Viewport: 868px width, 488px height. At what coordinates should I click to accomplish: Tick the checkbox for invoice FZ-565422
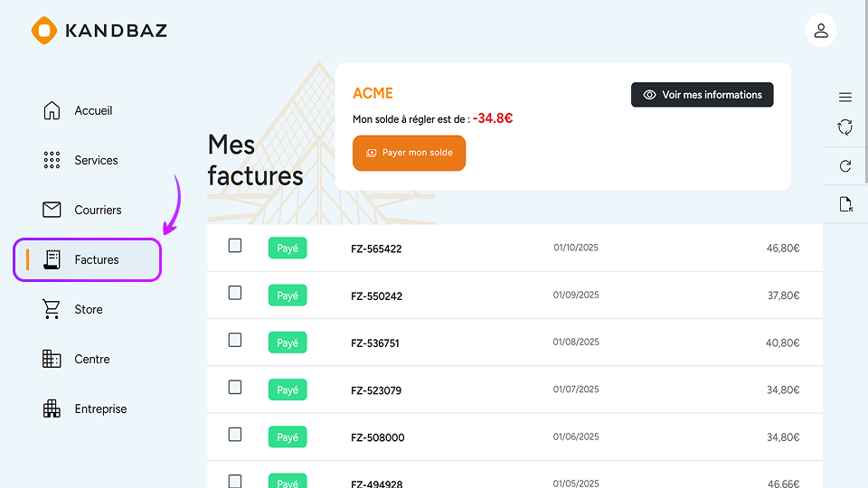[x=235, y=246]
